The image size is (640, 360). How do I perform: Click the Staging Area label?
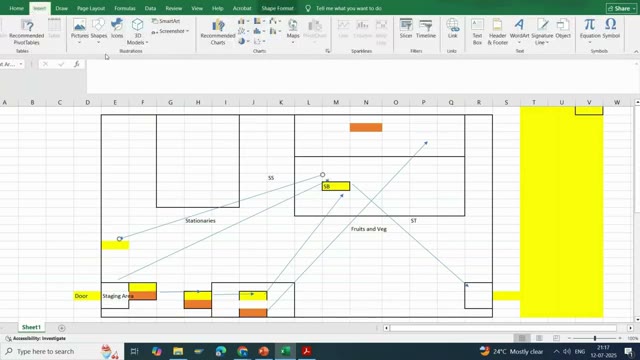(118, 296)
